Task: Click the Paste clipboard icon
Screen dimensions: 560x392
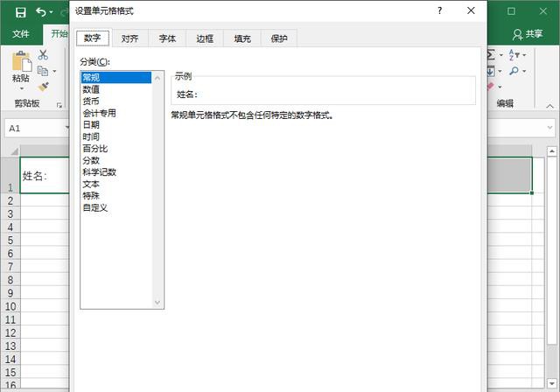Action: pos(21,61)
